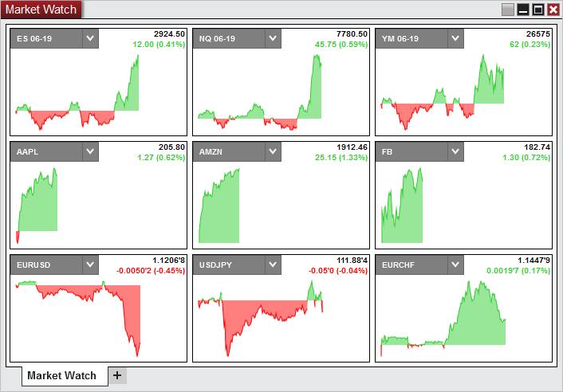Click the FB tile dropdown arrow
563x392 pixels.
click(x=455, y=152)
